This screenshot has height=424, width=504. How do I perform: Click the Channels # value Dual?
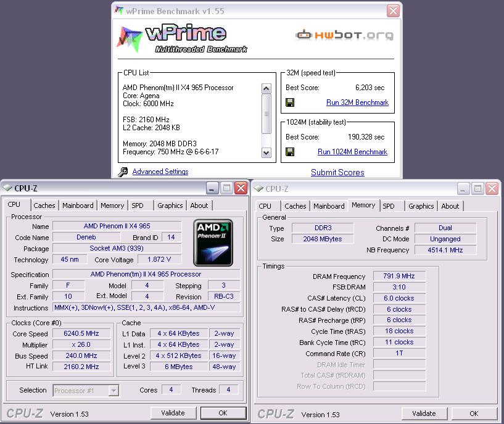click(445, 228)
